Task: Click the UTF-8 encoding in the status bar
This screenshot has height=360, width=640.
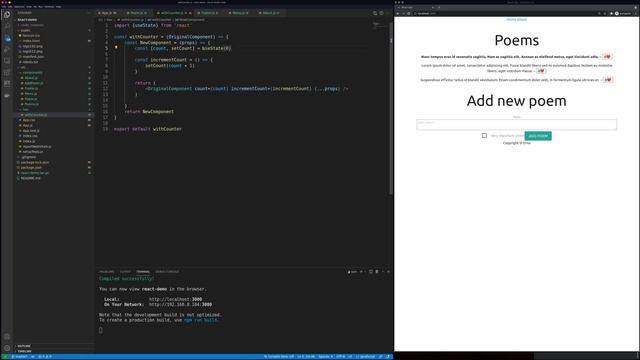Action: click(340, 357)
